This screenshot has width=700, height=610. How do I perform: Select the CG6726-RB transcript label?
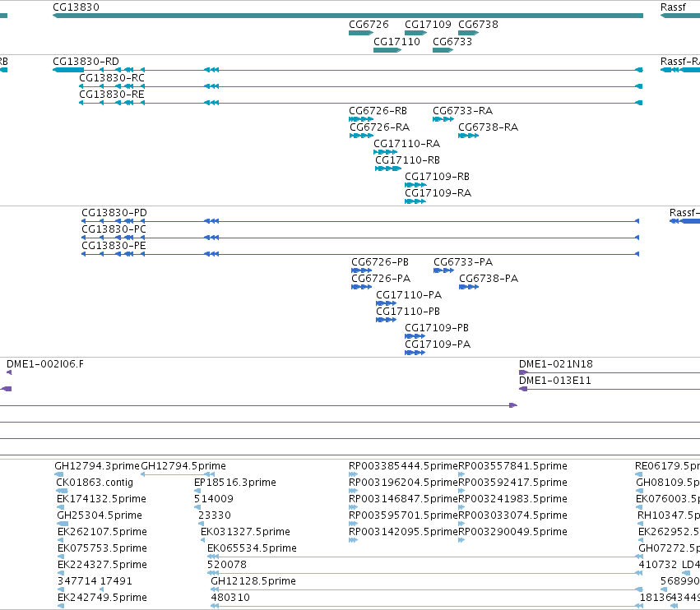[378, 111]
